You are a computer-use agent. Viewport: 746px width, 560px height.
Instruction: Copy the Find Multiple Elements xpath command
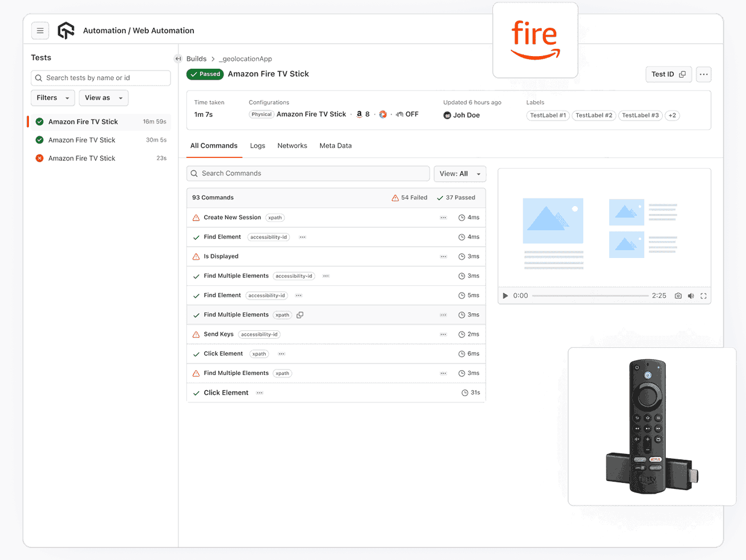point(300,314)
